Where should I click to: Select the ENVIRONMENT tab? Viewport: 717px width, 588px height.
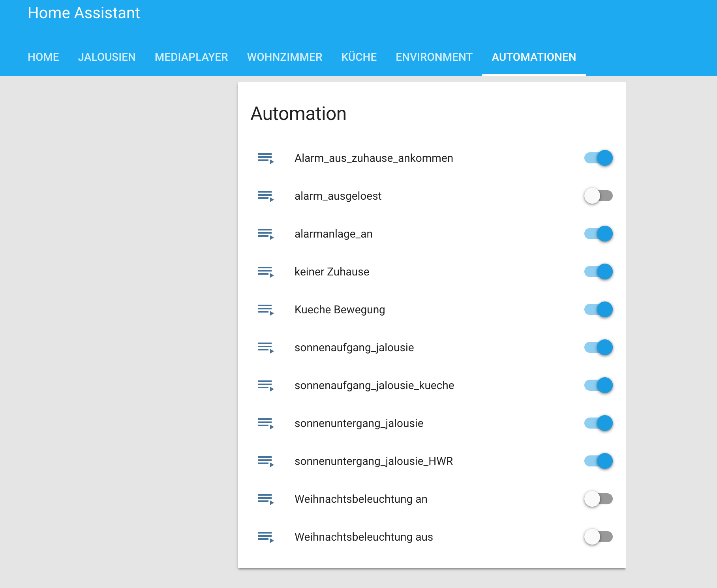tap(434, 57)
